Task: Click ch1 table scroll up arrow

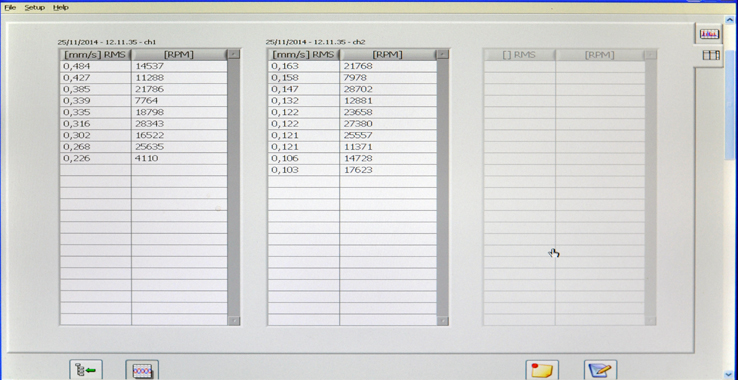Action: (233, 54)
